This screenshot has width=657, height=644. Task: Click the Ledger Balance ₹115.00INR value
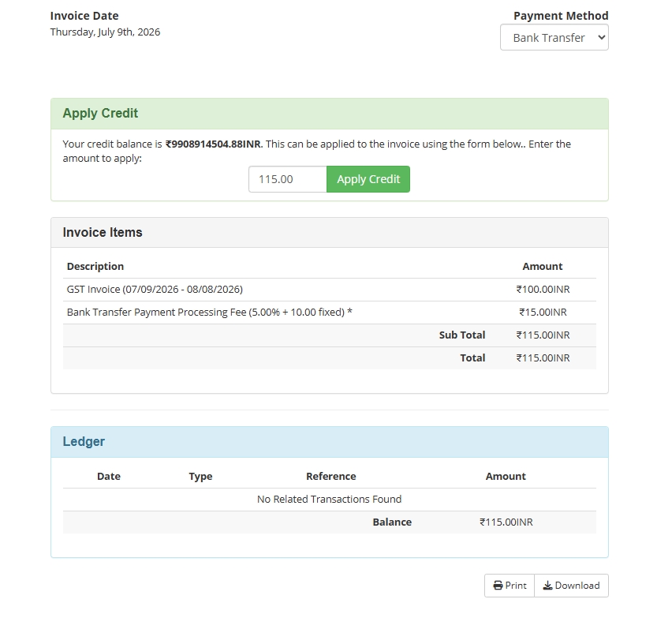click(506, 522)
